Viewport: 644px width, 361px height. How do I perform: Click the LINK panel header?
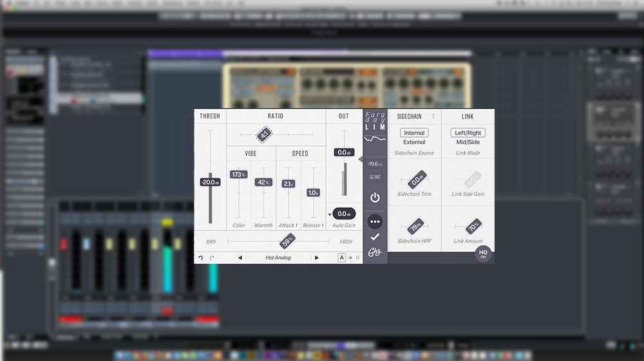tap(468, 116)
